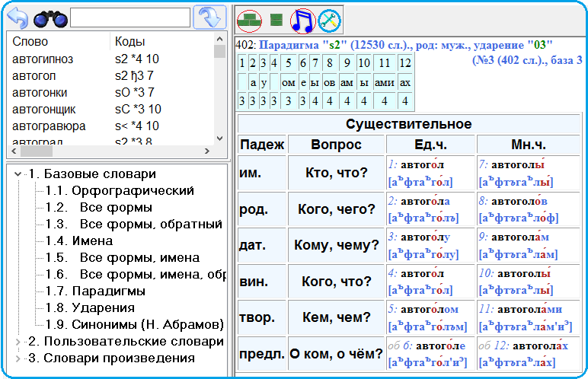Select '1.8. Ударения' tree item
Image resolution: width=588 pixels, height=379 pixels.
[90, 307]
